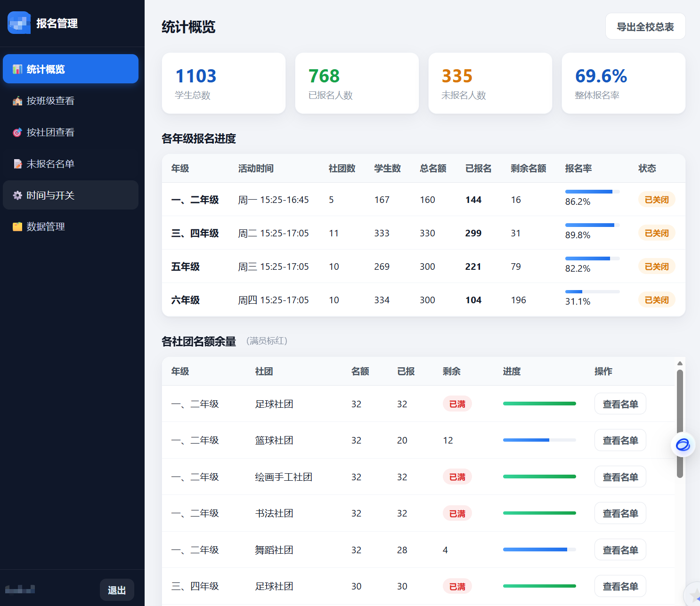Click the club table vertical scrollbar
This screenshot has height=606, width=700.
(x=680, y=424)
